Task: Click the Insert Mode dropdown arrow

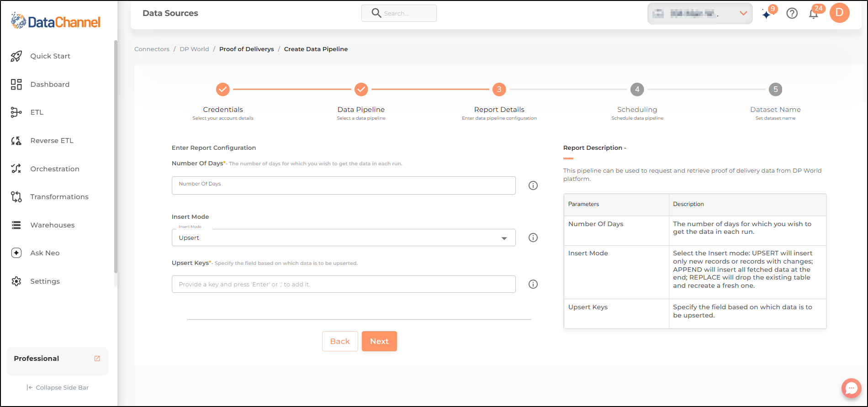Action: (x=504, y=238)
